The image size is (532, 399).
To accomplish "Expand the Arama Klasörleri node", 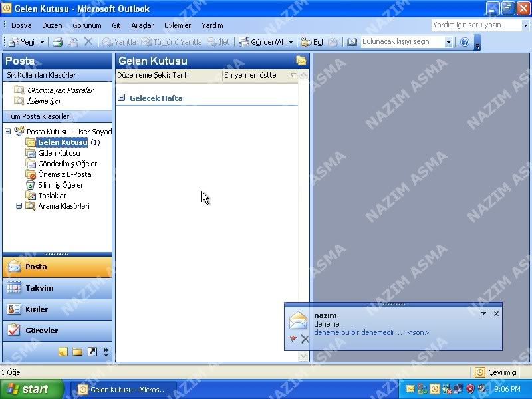I will point(19,206).
